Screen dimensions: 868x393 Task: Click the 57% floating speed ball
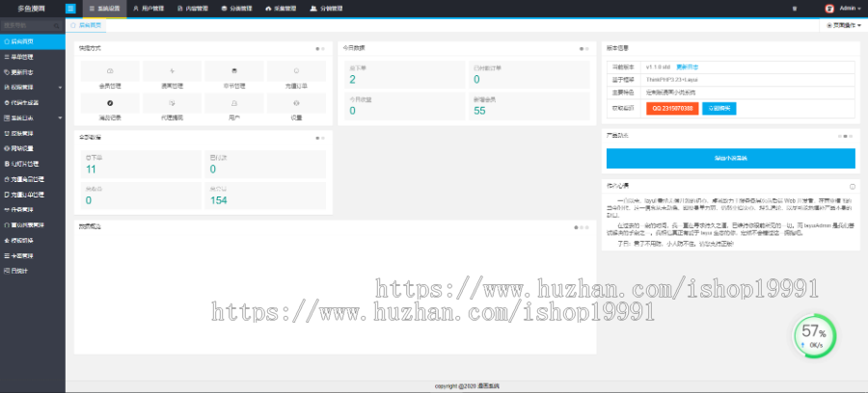tap(814, 335)
